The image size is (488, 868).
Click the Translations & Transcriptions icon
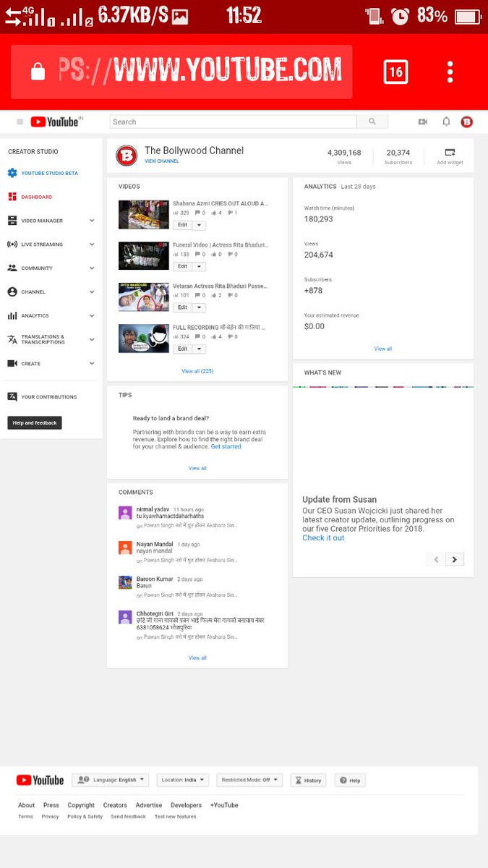click(x=12, y=339)
